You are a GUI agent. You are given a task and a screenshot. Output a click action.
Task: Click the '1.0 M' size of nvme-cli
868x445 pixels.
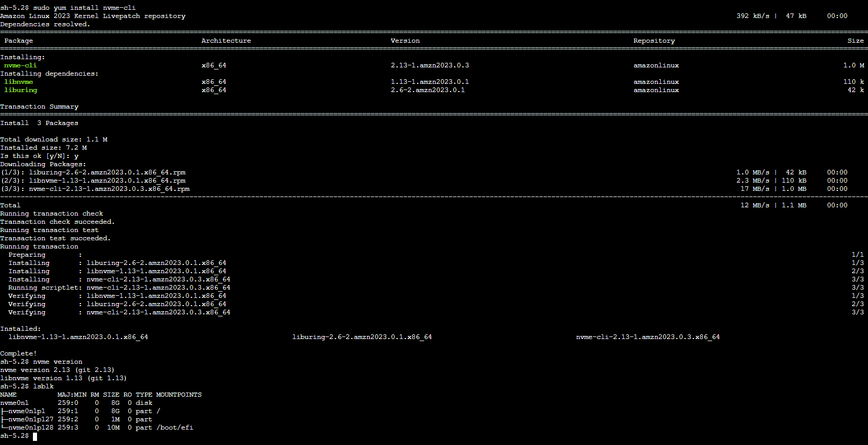(x=854, y=65)
